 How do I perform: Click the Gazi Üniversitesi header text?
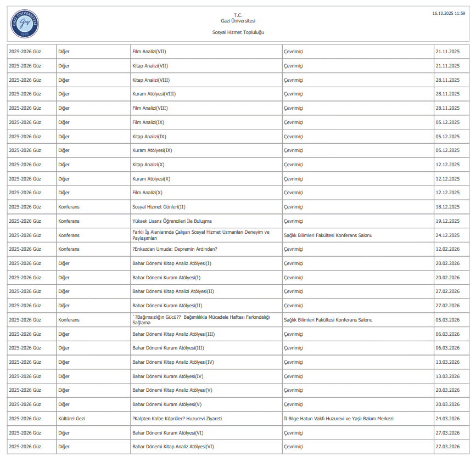pos(238,21)
